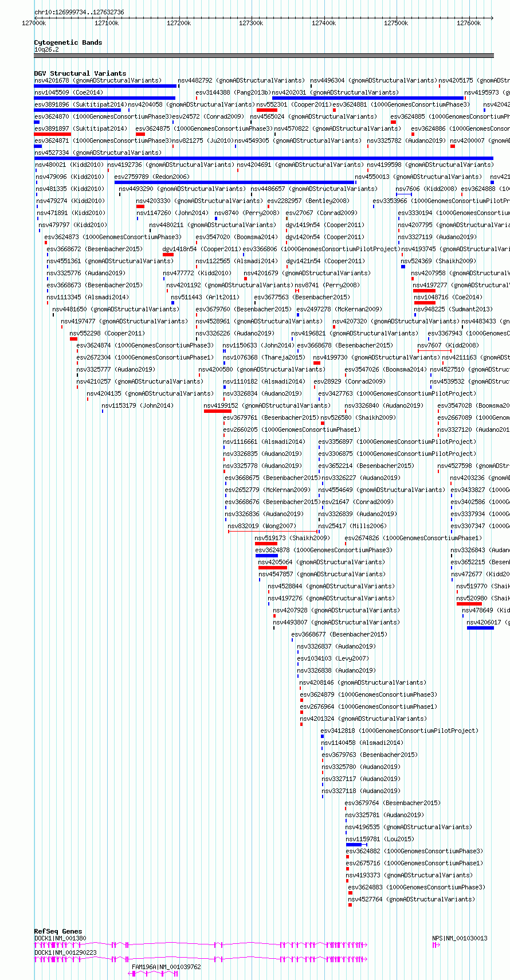Click variant nsv511443 (Arlt2011)
The image size is (510, 980).
tap(205, 298)
